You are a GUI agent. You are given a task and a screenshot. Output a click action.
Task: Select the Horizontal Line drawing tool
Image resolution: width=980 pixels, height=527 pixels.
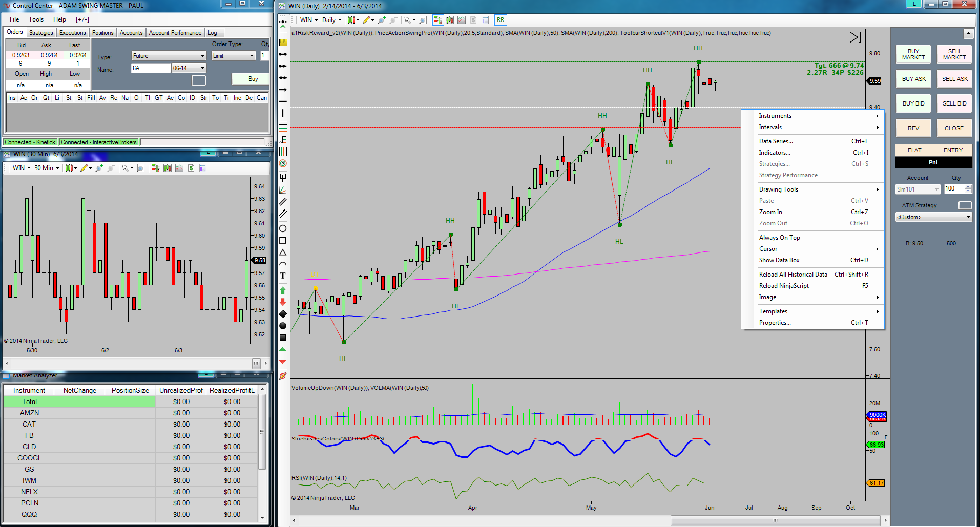[x=283, y=101]
